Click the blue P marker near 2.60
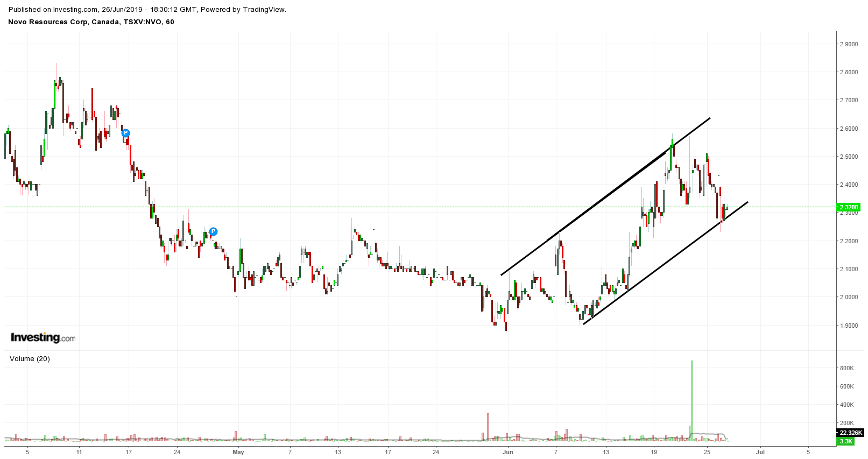 click(125, 133)
